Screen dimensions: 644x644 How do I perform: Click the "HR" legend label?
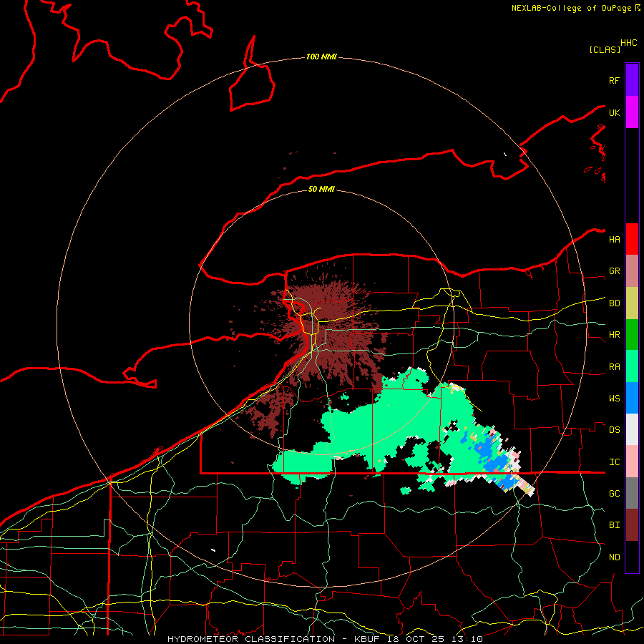(x=614, y=335)
